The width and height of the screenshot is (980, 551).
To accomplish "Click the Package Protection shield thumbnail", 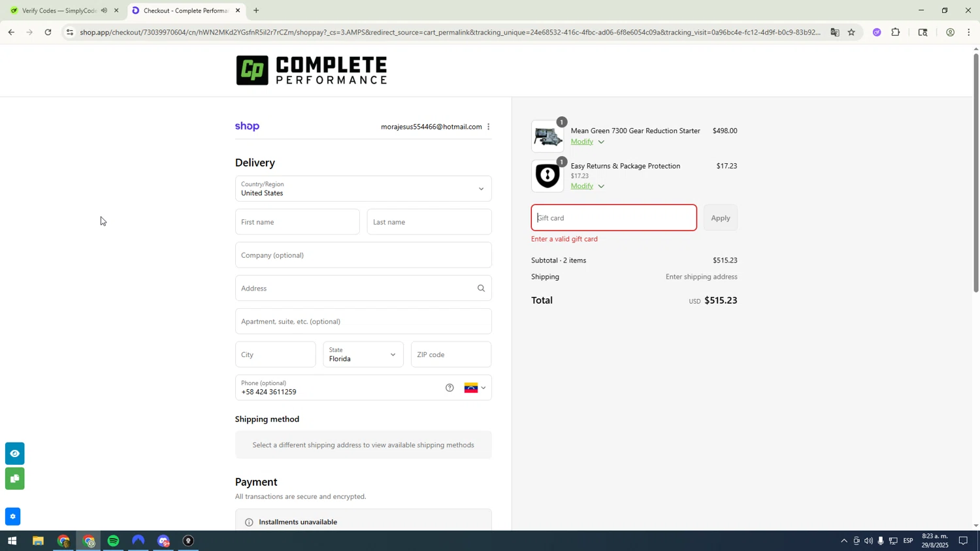I will [547, 176].
